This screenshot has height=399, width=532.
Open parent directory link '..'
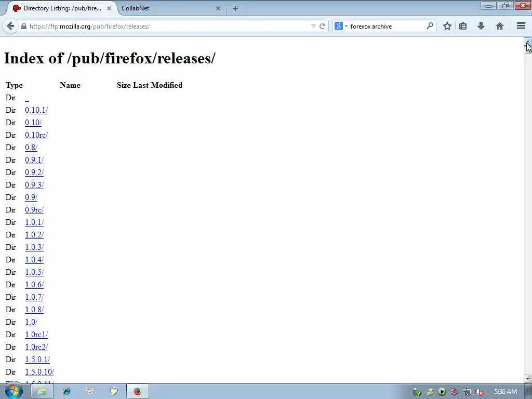coord(27,98)
